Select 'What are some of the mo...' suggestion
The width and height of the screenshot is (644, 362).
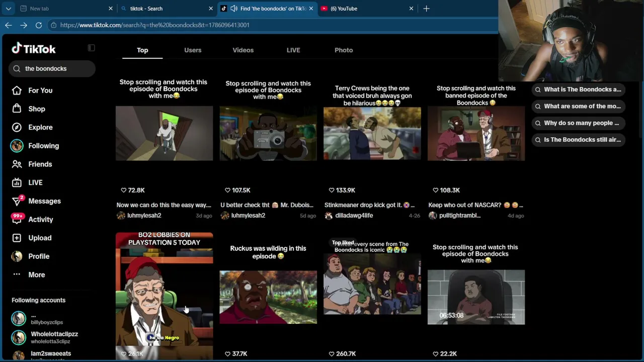(x=578, y=106)
